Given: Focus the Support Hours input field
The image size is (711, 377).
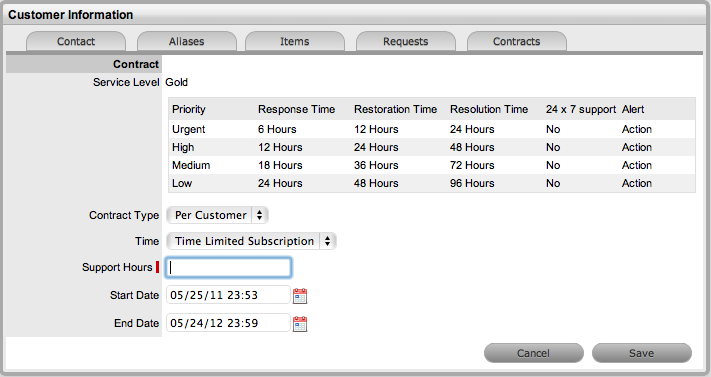Looking at the screenshot, I should 228,268.
